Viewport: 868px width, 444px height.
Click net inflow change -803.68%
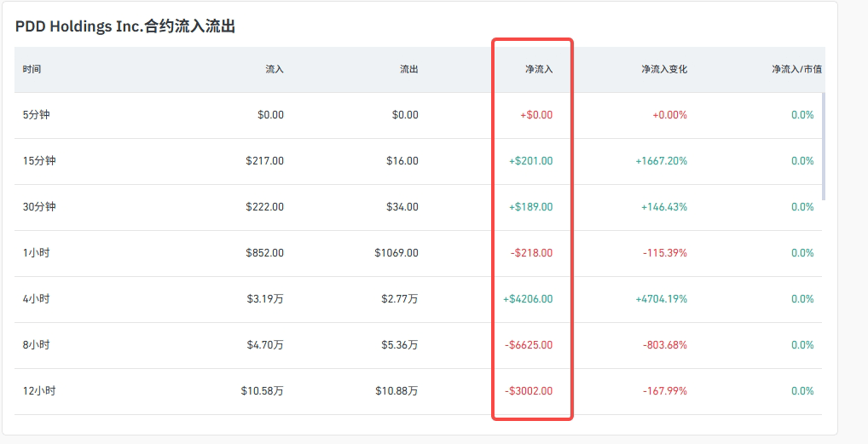point(665,344)
